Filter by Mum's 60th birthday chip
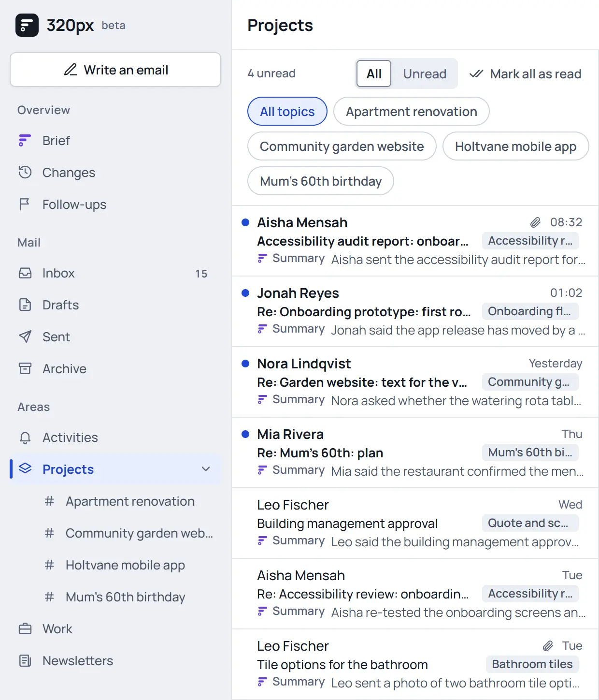The height and width of the screenshot is (700, 599). pos(321,181)
